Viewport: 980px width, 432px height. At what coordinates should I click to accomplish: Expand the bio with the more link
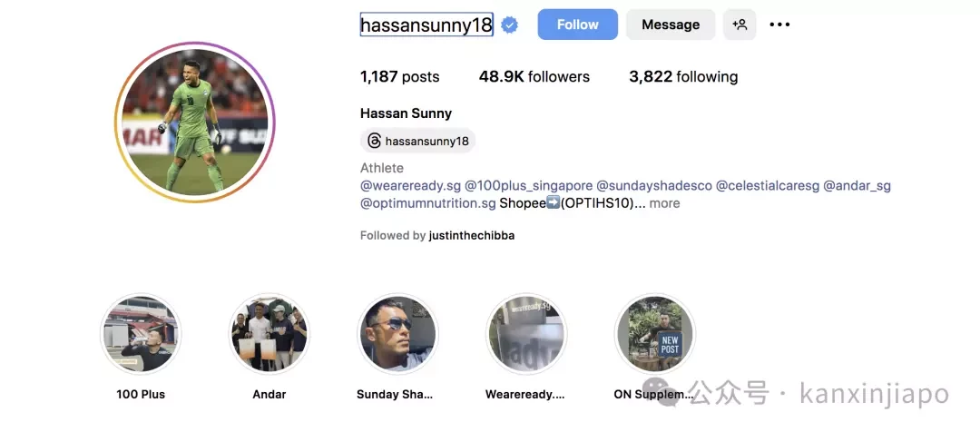click(664, 203)
